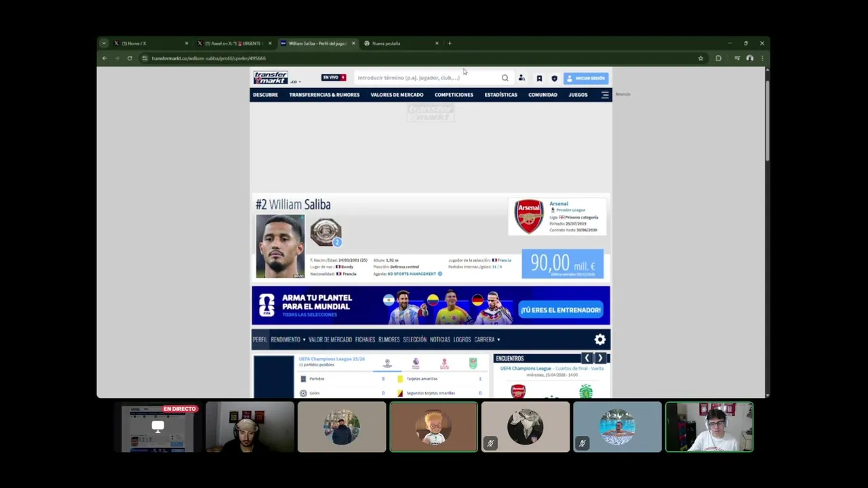The height and width of the screenshot is (488, 868).
Task: Click the last participant webcam thumbnail
Action: pyautogui.click(x=709, y=427)
